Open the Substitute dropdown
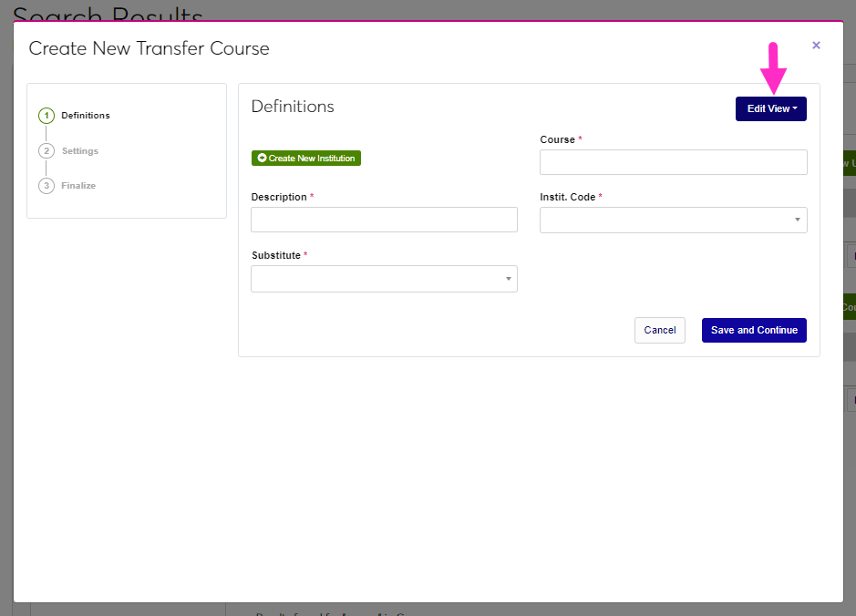 pos(384,279)
